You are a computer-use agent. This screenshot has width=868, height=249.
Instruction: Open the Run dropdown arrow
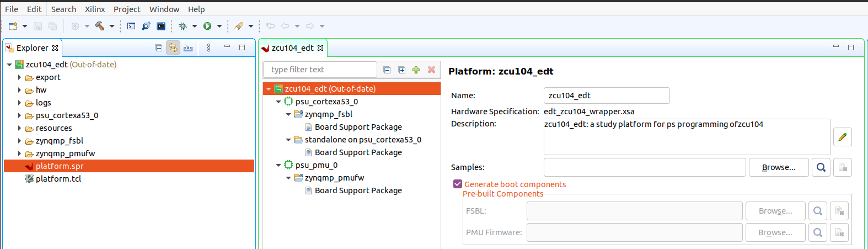tap(219, 26)
